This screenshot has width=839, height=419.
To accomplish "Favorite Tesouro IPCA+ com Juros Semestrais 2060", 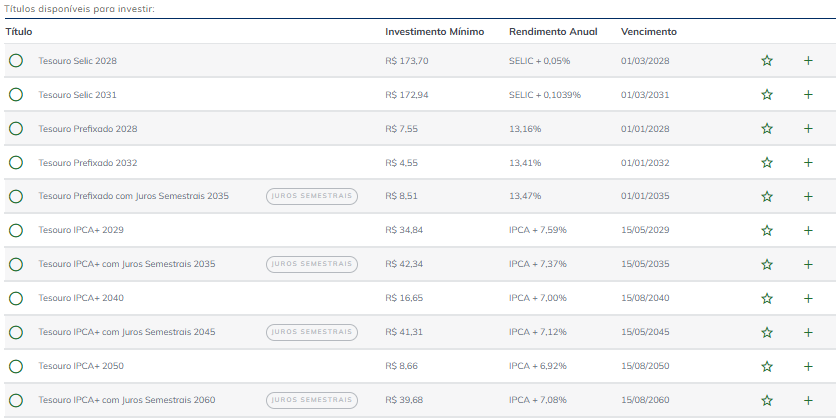I will 767,400.
